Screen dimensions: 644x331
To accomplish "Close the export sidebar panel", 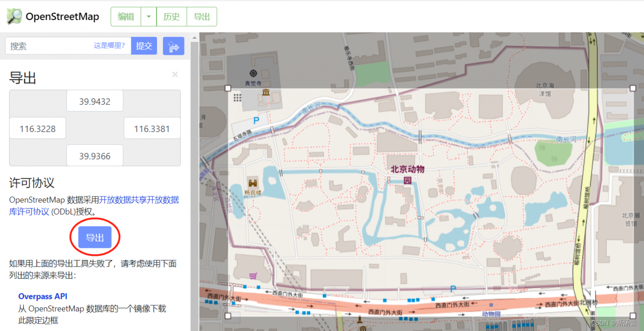I will pos(175,75).
